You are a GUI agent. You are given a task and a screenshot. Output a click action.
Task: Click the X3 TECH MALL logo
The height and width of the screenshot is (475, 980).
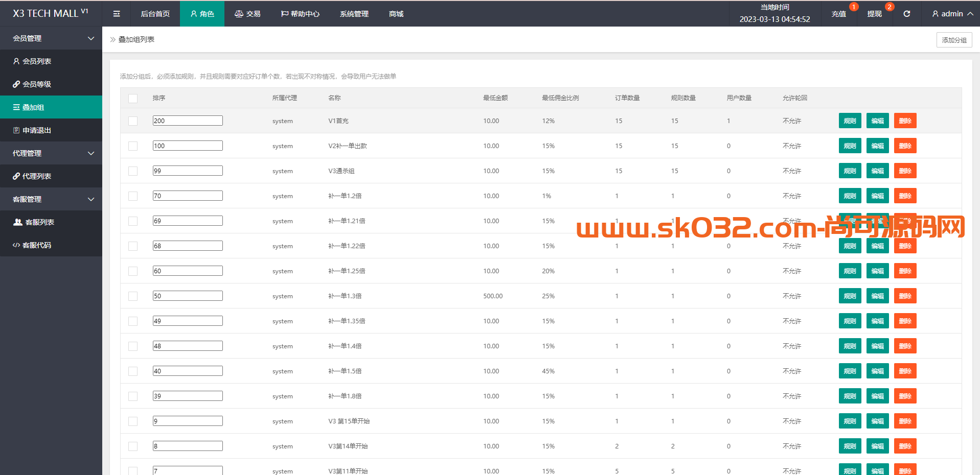point(50,13)
